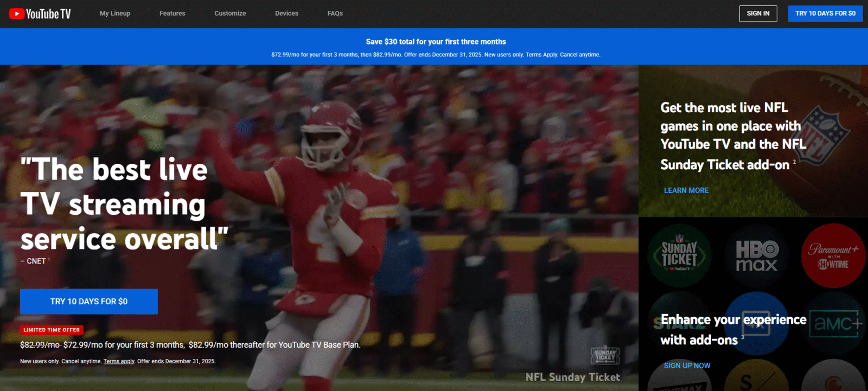Open the FAQs nav item
This screenshot has width=868, height=391.
[x=335, y=14]
